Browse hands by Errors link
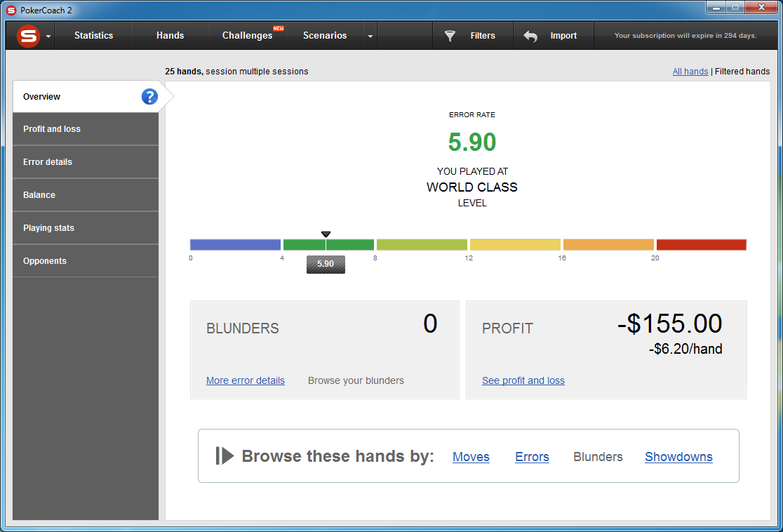Image resolution: width=783 pixels, height=532 pixels. point(532,457)
